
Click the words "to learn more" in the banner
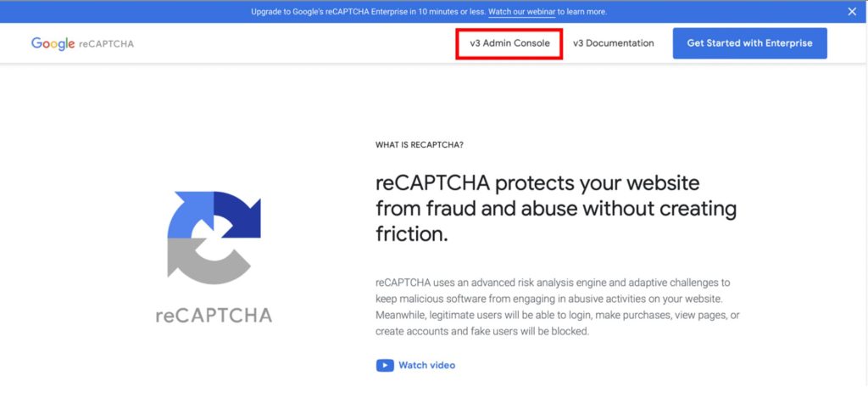(582, 12)
